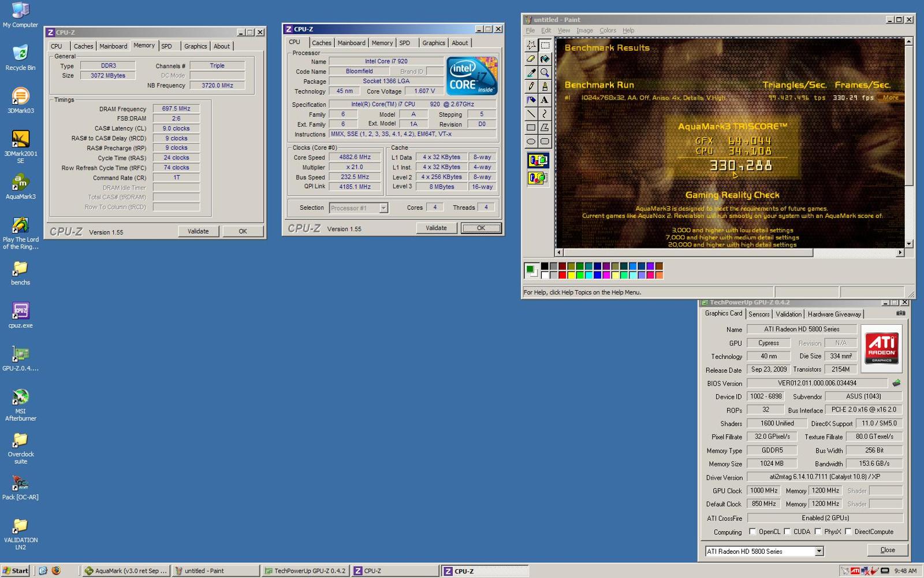The width and height of the screenshot is (924, 578).
Task: Choose the opaque selection option in Paint
Action: [538, 161]
